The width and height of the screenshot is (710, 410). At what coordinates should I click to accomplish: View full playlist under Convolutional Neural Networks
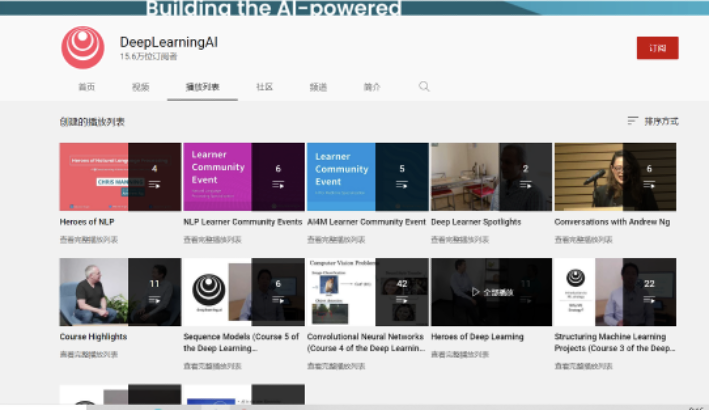pos(336,366)
